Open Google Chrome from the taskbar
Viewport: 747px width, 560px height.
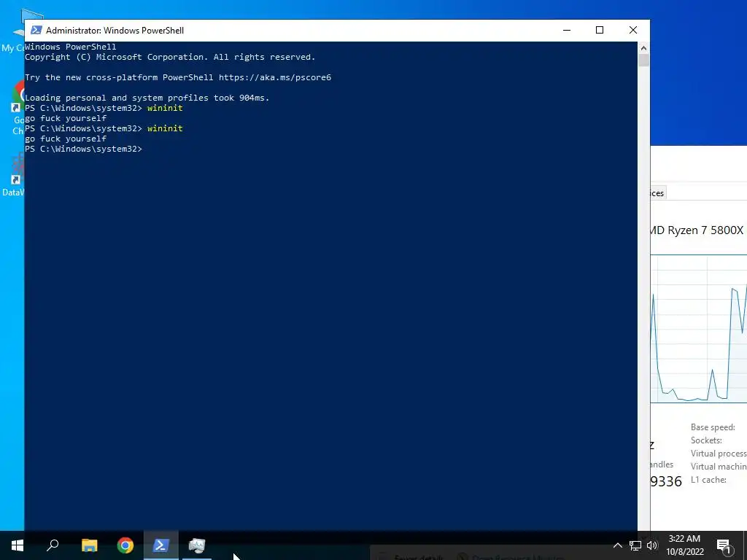tap(125, 545)
